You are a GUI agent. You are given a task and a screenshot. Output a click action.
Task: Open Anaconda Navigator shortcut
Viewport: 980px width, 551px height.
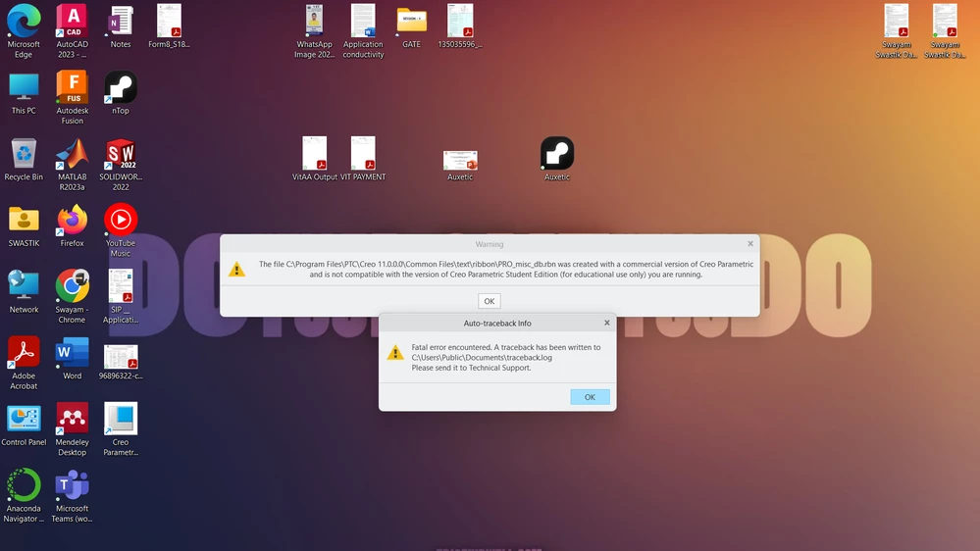coord(24,495)
